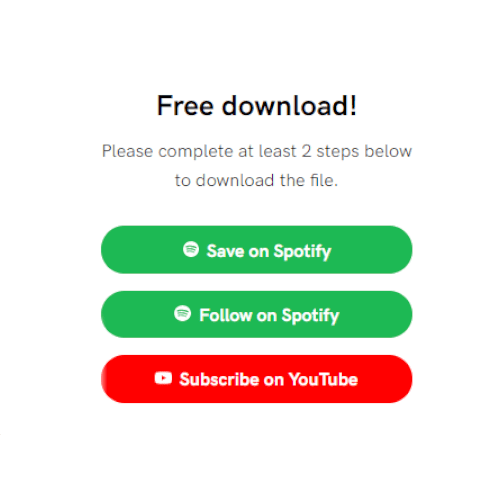Click the word 'YouTube' on the red button
The image size is (500, 500).
[x=323, y=379]
